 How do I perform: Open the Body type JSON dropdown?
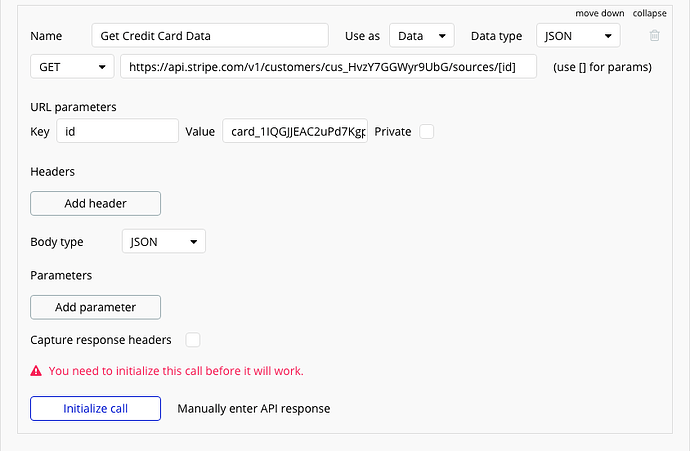[x=163, y=242]
